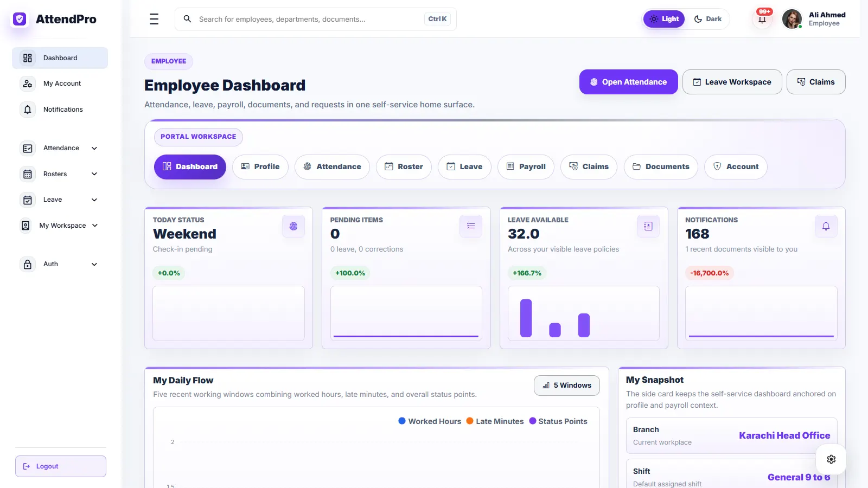Open My Account in the sidebar
Viewport: 868px width, 488px height.
point(60,84)
